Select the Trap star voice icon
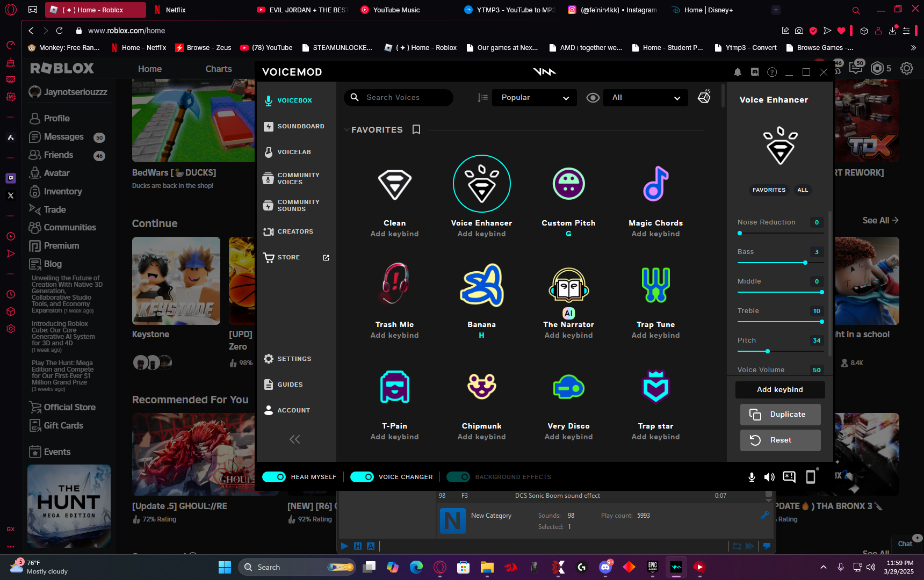The height and width of the screenshot is (580, 924). [656, 387]
